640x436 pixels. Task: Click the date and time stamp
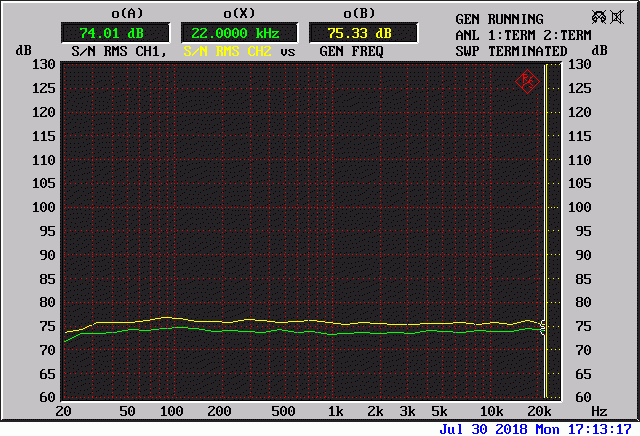[536, 428]
